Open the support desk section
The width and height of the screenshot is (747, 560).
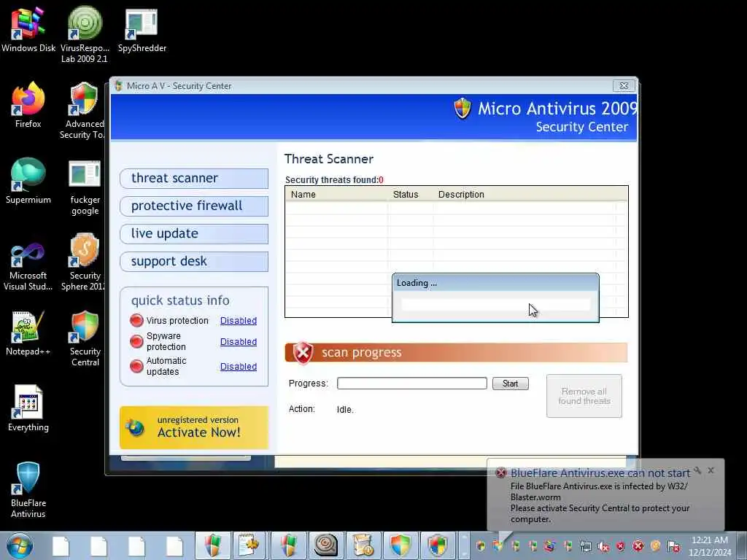tap(194, 261)
